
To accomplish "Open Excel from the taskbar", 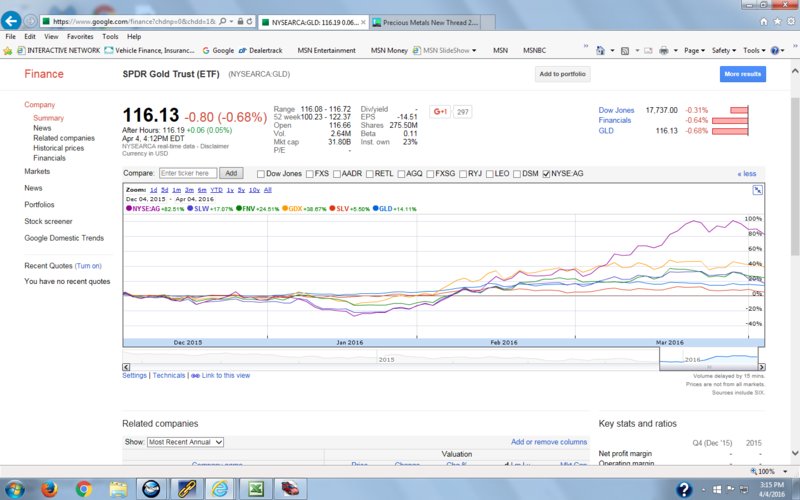I will (x=256, y=489).
